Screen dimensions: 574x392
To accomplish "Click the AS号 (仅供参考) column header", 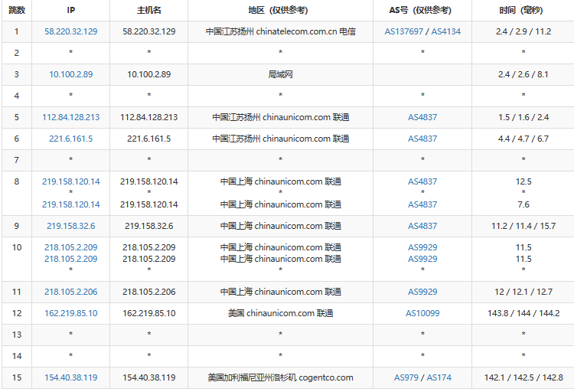I will [x=422, y=10].
